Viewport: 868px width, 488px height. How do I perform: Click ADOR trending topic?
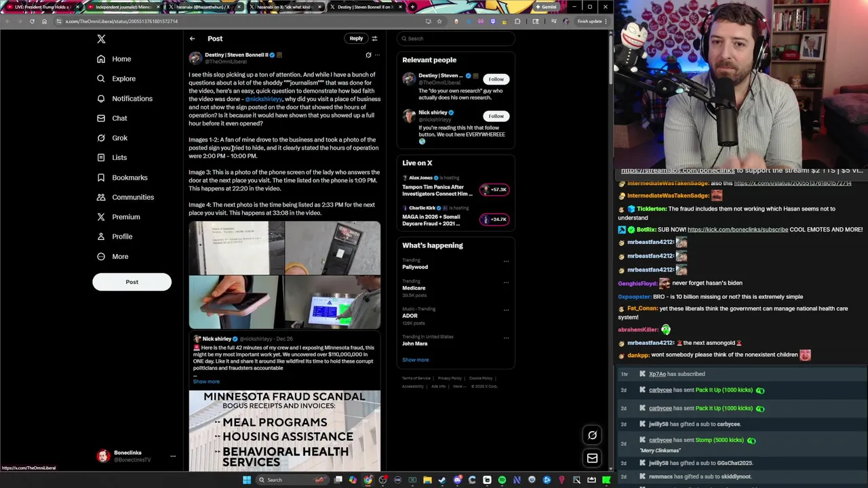410,316
